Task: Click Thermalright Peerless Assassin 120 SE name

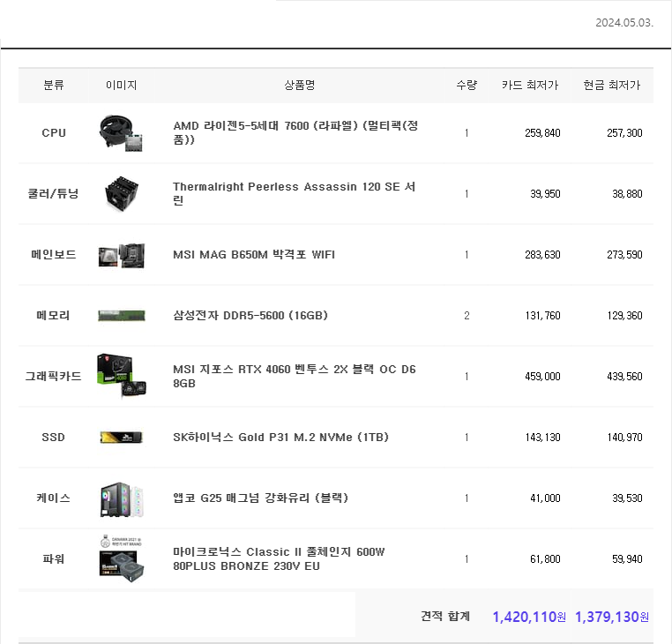Action: point(295,193)
